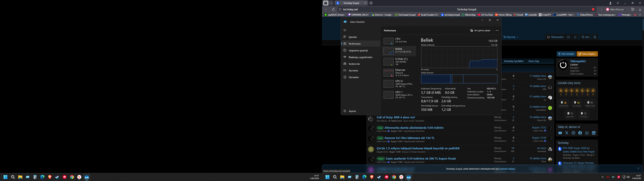Select the Techolay Sosyal browser tab
644x181 pixels.
click(351, 3)
